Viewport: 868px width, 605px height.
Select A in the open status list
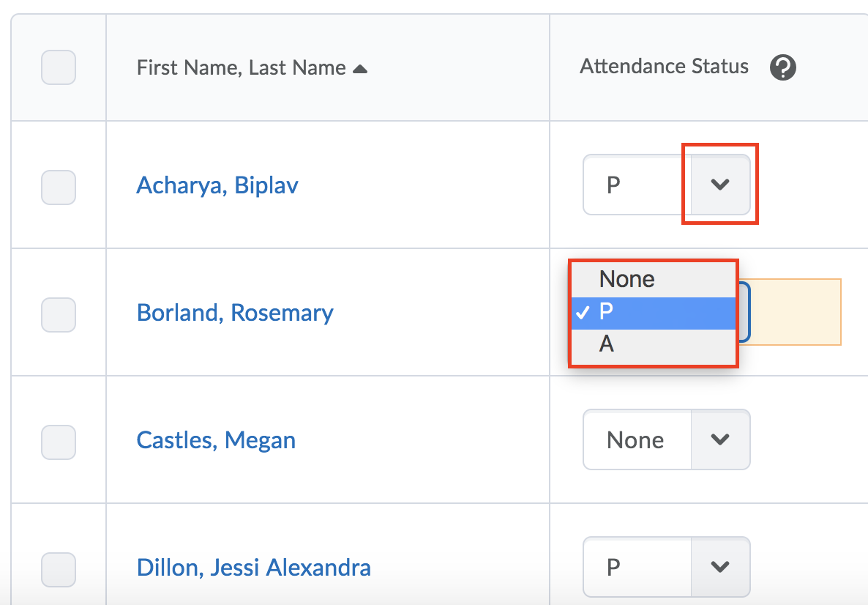click(654, 344)
